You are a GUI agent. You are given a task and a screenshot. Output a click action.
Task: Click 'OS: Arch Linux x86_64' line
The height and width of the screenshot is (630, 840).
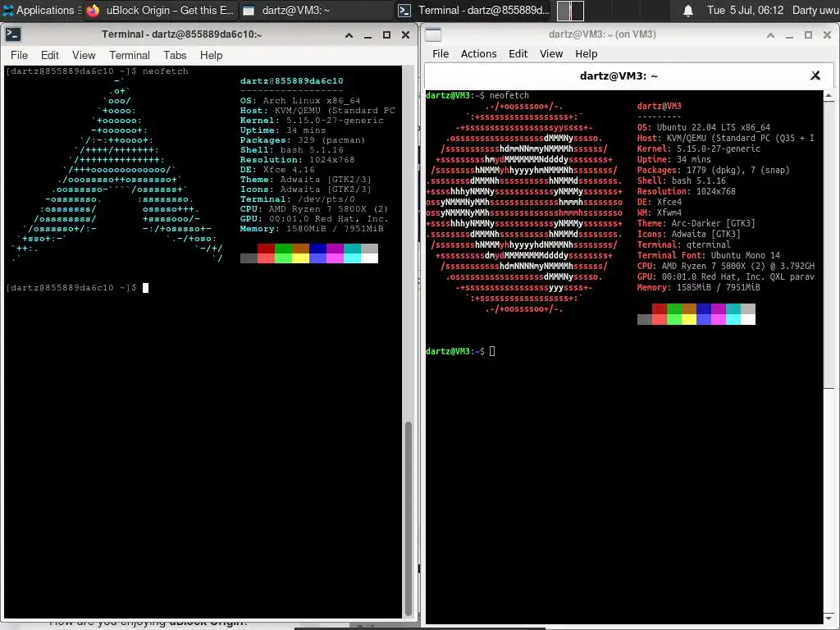click(x=300, y=101)
